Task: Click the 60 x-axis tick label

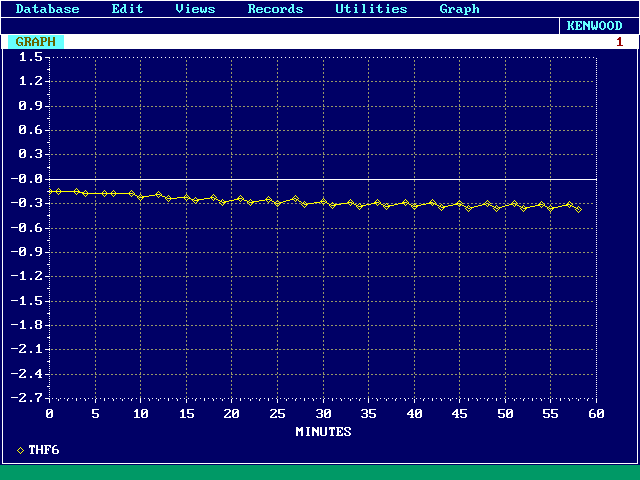Action: click(x=596, y=414)
